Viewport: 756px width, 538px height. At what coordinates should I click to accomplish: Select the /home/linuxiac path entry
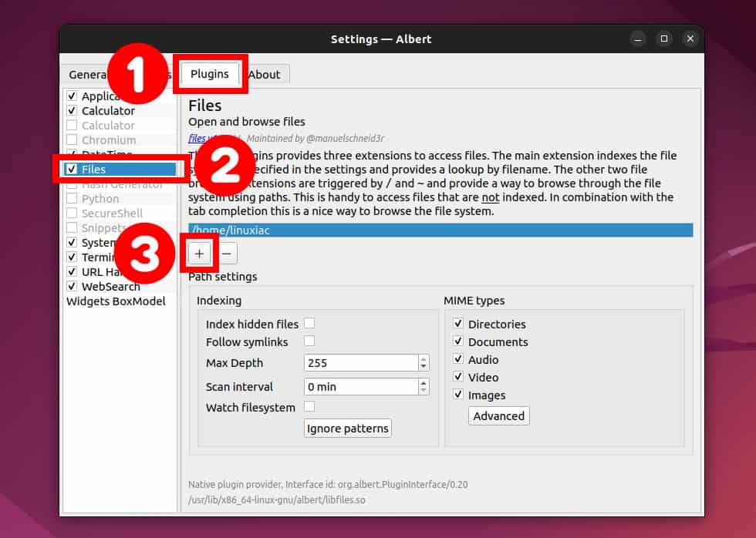[440, 230]
